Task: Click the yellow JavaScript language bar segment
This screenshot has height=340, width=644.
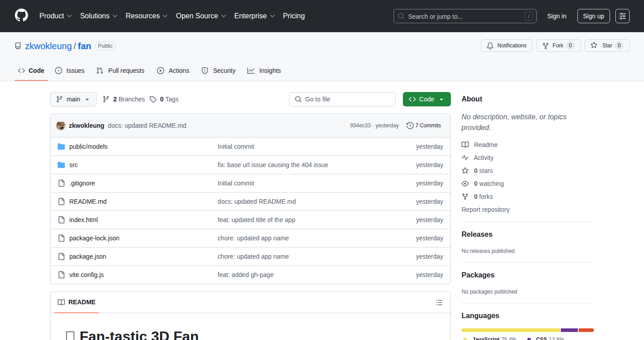Action: [511, 330]
